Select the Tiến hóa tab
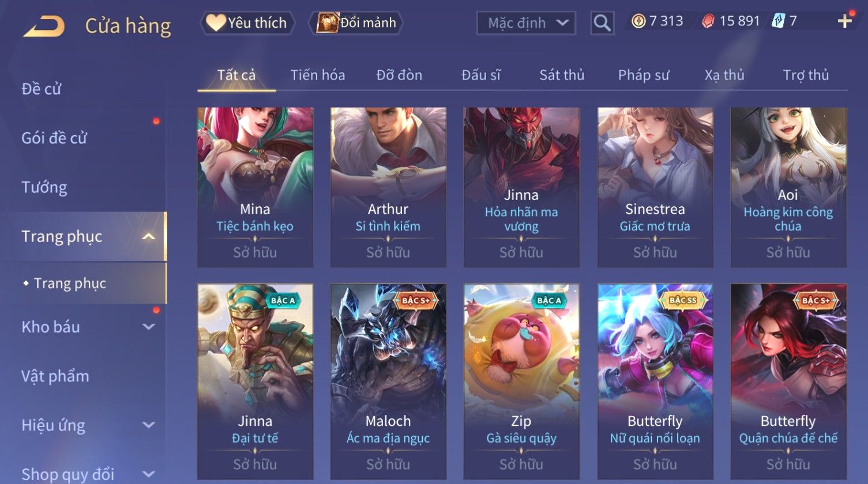Screen dimensions: 868x484 318,75
